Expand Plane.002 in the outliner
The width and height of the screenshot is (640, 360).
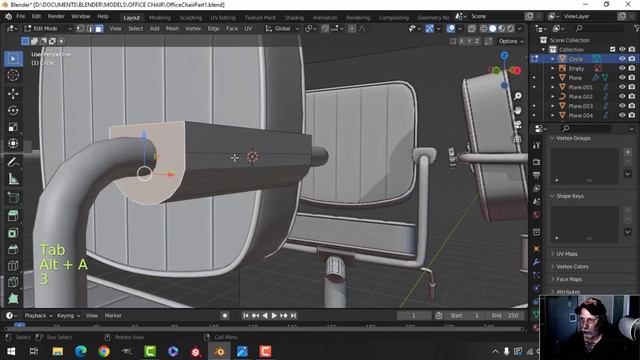[553, 97]
